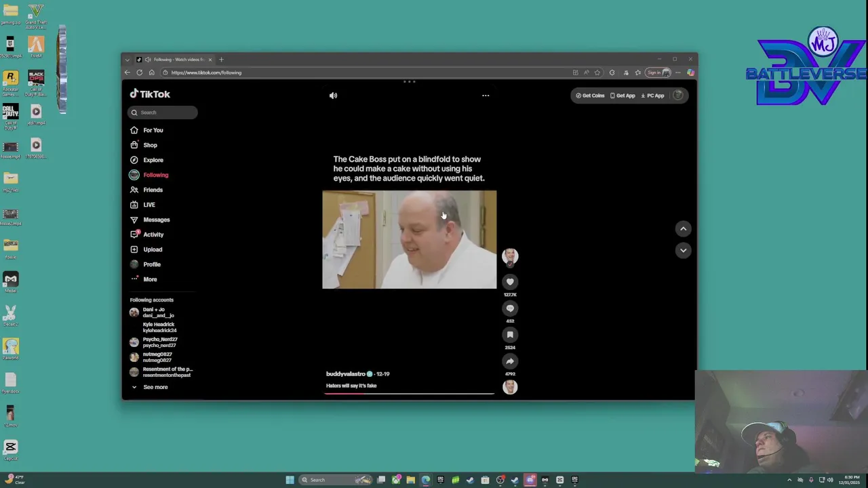Open Task View on the taskbar
Viewport: 868px width, 488px height.
click(381, 480)
